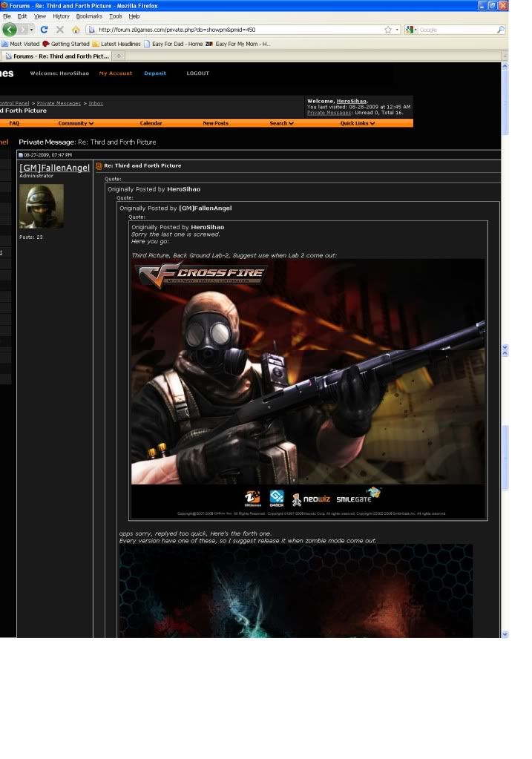Open a new tab with plus button
Image resolution: width=532 pixels, height=759 pixels.
119,56
